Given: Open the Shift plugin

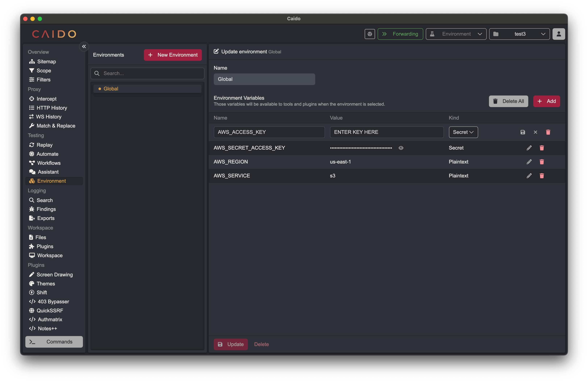Looking at the screenshot, I should click(x=54, y=292).
